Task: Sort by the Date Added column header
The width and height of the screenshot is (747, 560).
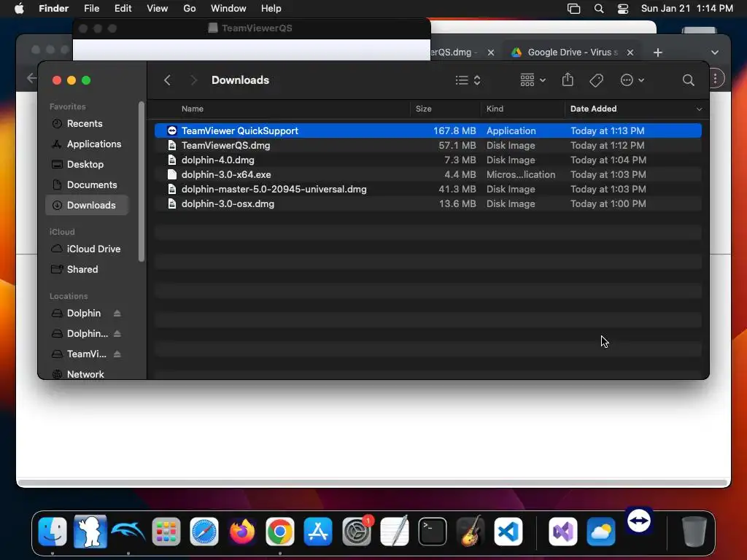Action: [593, 109]
